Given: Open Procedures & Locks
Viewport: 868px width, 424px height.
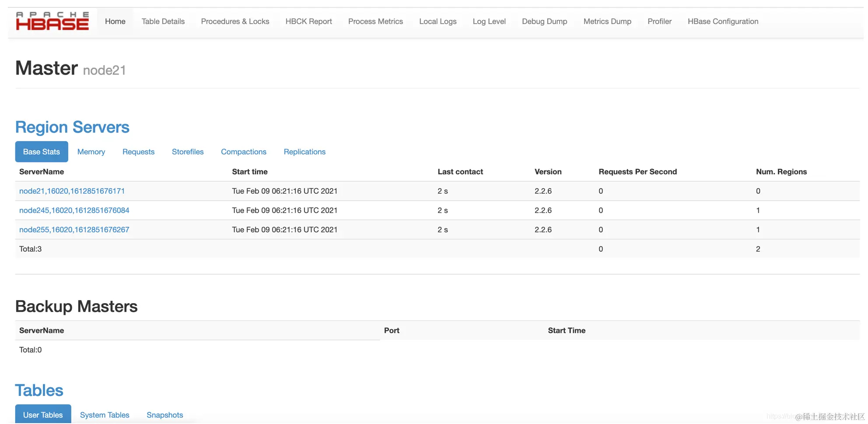Looking at the screenshot, I should pyautogui.click(x=235, y=21).
